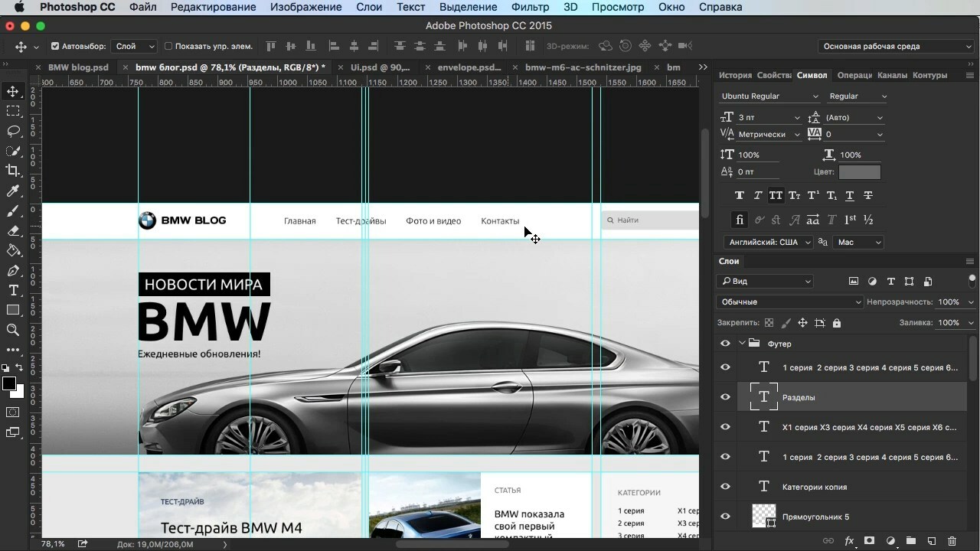Open the Метрически kerning dropdown
980x551 pixels.
pos(796,135)
